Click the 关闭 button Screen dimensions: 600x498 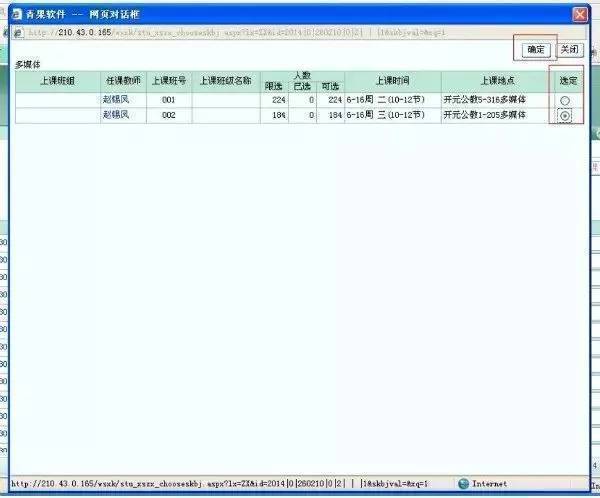[x=569, y=49]
